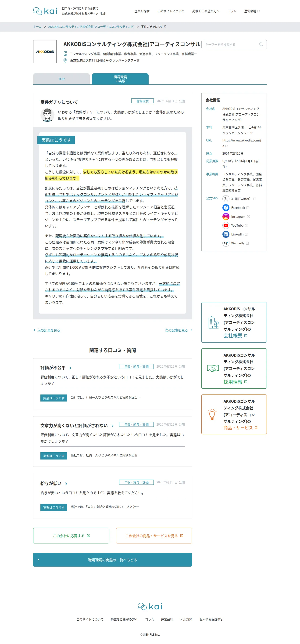The width and height of the screenshot is (300, 644).
Task: Open the Wantedly icon link
Action: 225,243
